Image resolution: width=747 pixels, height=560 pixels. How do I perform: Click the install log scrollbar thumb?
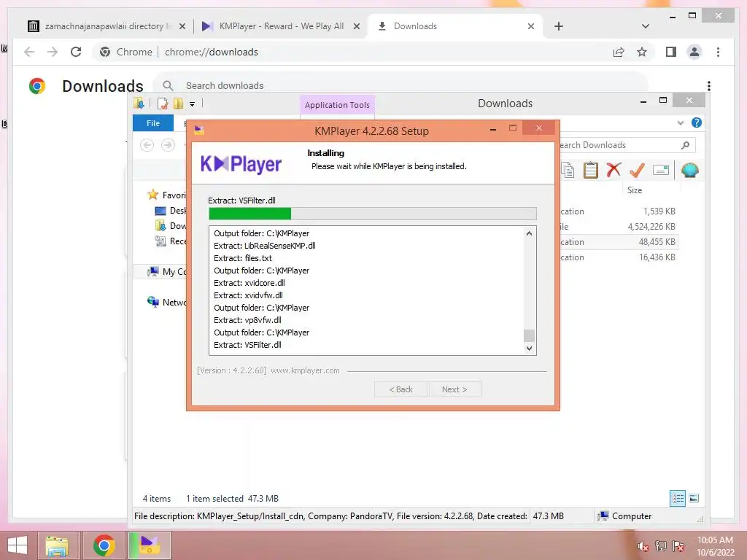(529, 335)
